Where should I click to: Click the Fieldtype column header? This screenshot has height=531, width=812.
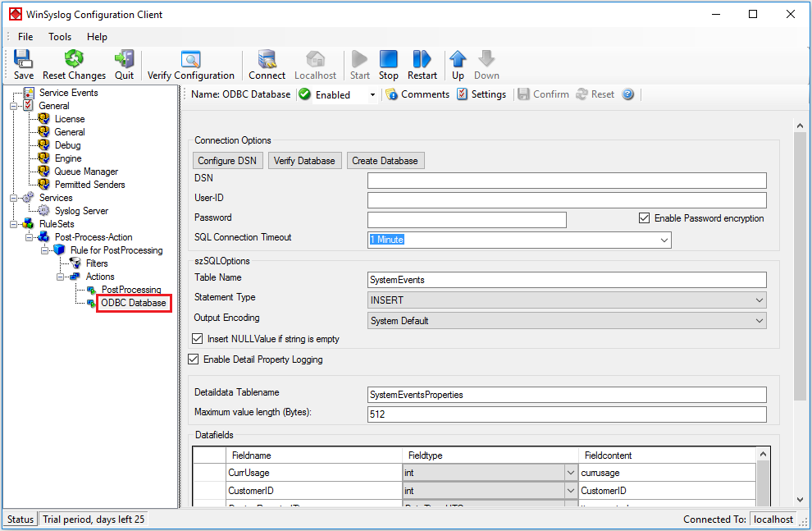[490, 455]
